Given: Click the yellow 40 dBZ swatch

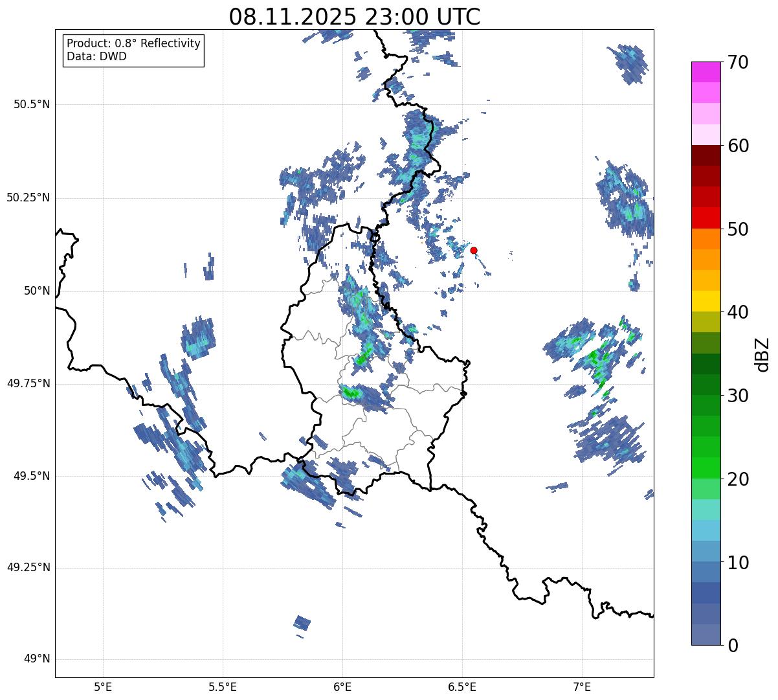Looking at the screenshot, I should click(706, 302).
